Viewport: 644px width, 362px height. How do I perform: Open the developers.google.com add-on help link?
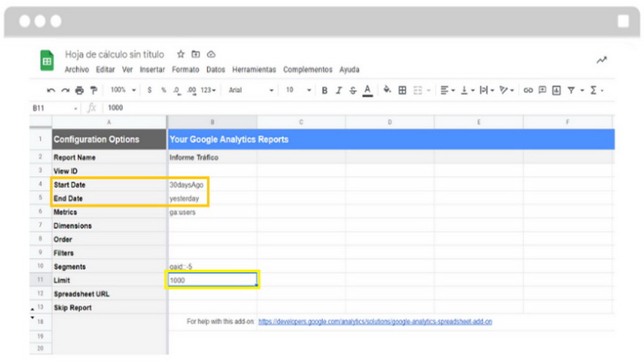[x=375, y=322]
